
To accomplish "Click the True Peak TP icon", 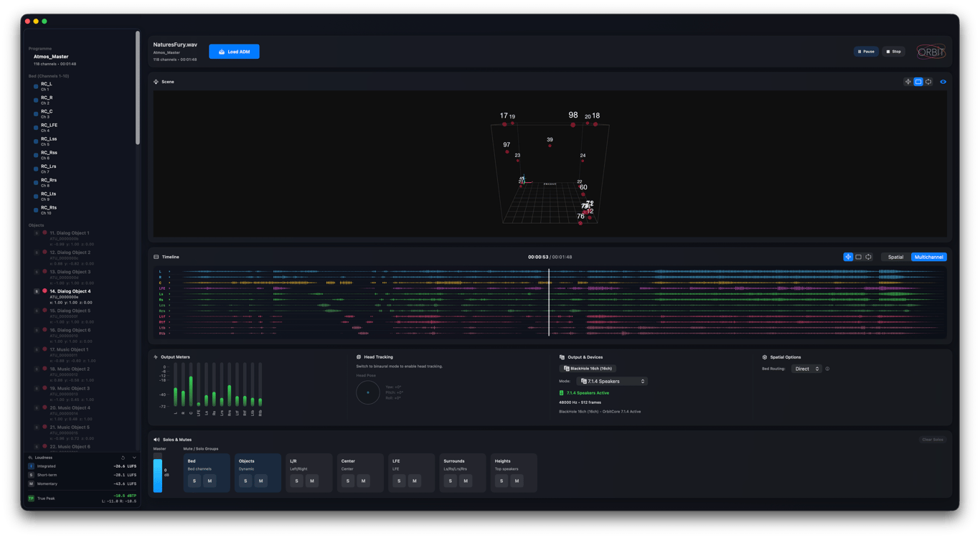I will click(x=30, y=498).
